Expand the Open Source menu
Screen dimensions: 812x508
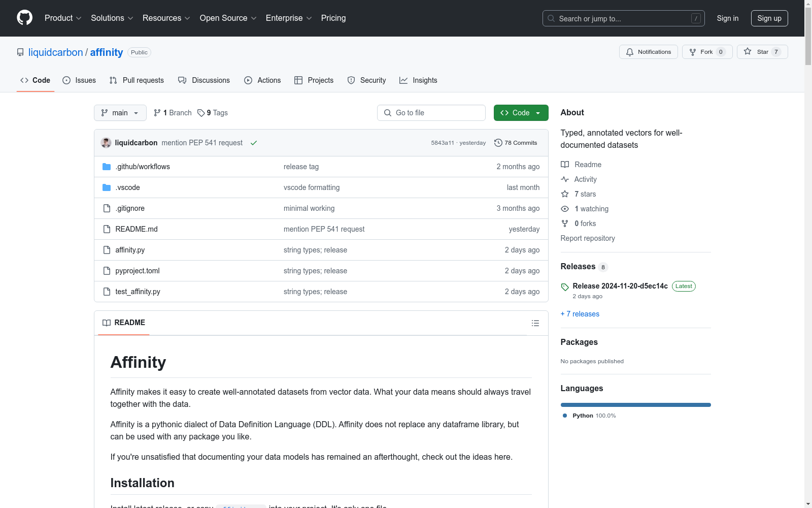[228, 18]
